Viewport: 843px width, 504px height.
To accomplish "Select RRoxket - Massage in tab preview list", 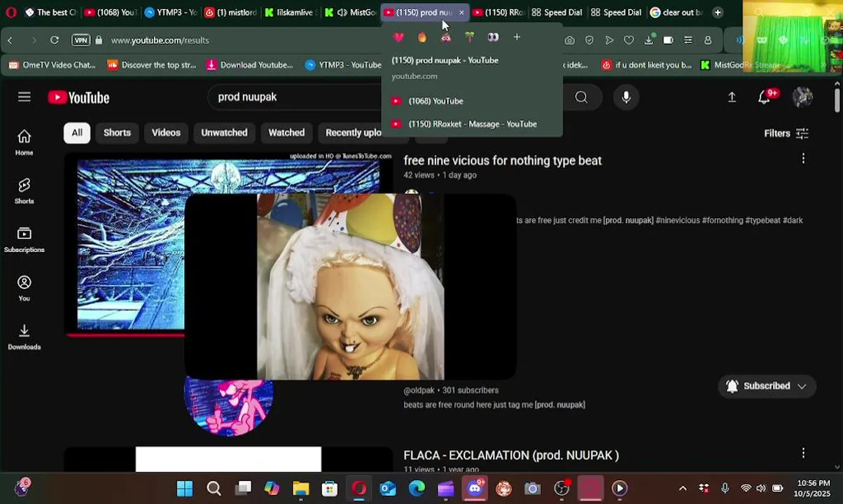I will (471, 124).
